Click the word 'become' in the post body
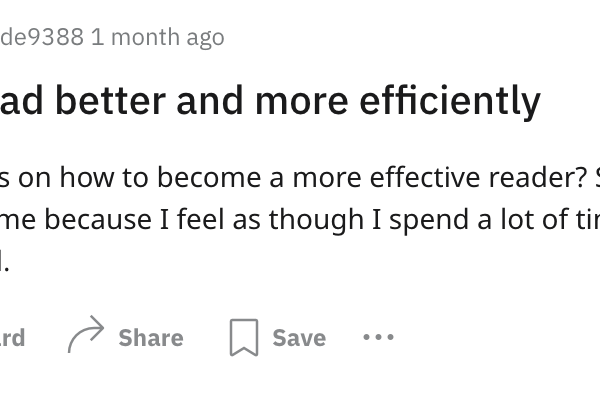The image size is (600, 402). 209,177
